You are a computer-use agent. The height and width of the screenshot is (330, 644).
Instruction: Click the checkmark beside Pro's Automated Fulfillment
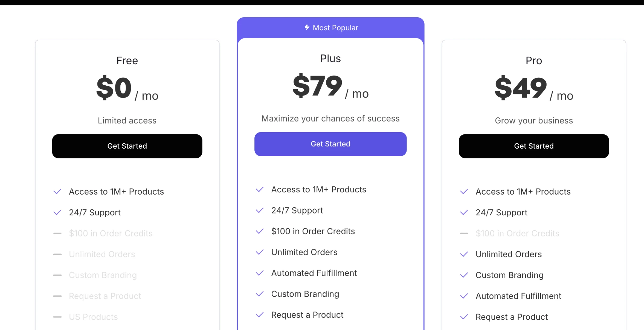tap(464, 296)
